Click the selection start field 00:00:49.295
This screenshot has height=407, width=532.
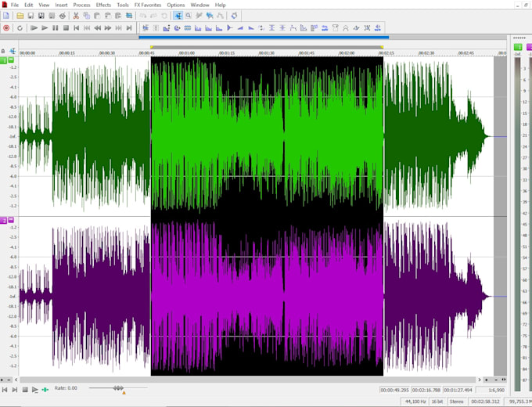click(x=394, y=390)
